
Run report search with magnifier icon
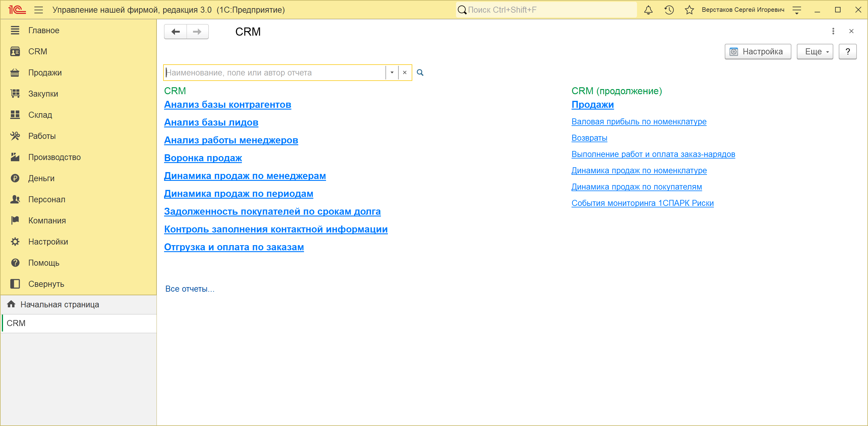420,72
